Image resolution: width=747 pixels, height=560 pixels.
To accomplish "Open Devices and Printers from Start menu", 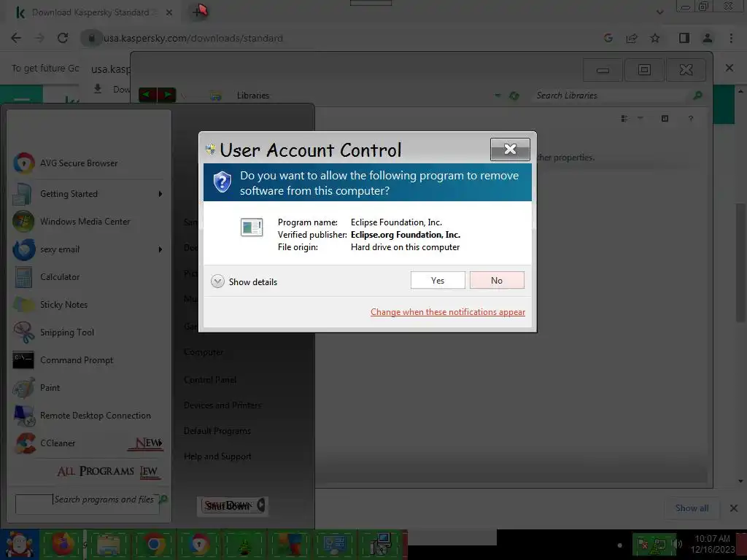I will (222, 405).
